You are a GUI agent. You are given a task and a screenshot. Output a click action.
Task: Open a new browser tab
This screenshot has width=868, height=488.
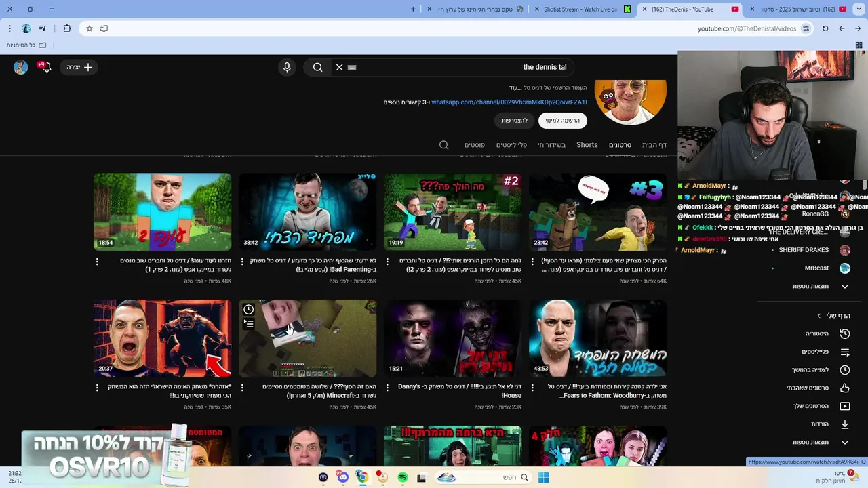tap(413, 9)
